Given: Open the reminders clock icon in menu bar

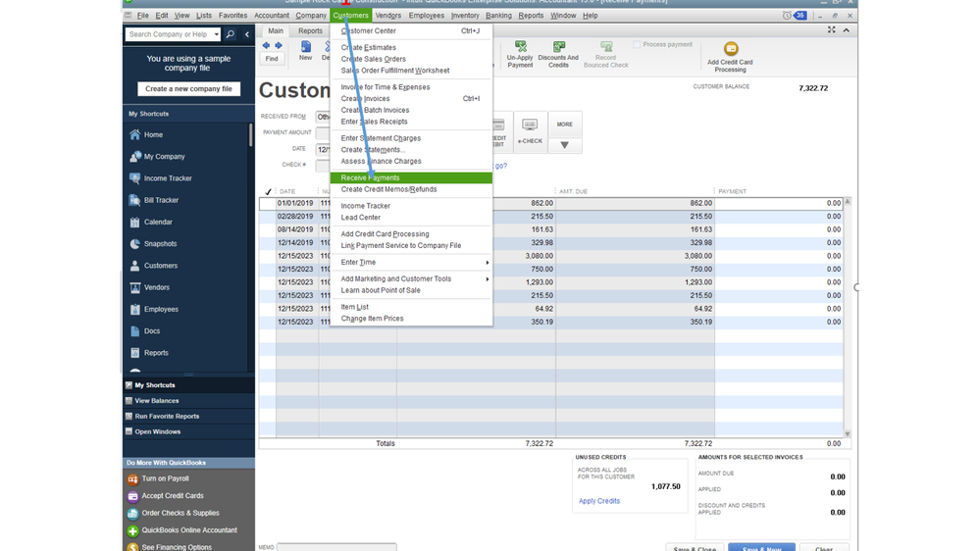Looking at the screenshot, I should 787,16.
